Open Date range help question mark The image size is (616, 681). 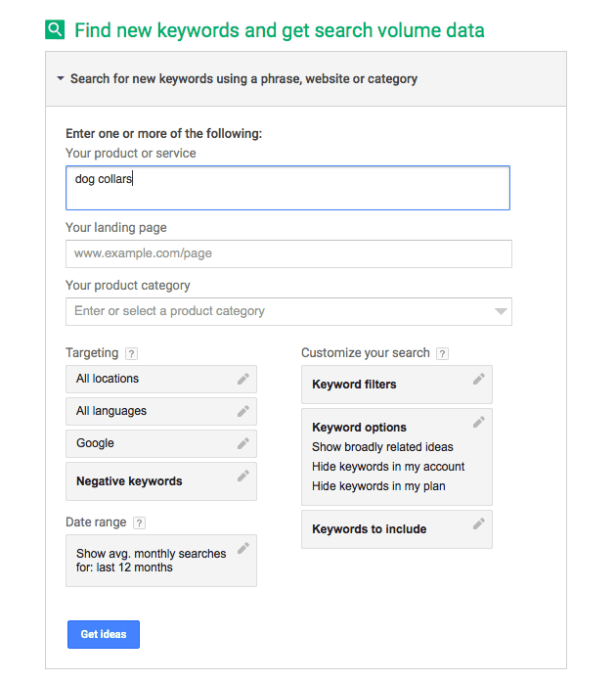[139, 523]
